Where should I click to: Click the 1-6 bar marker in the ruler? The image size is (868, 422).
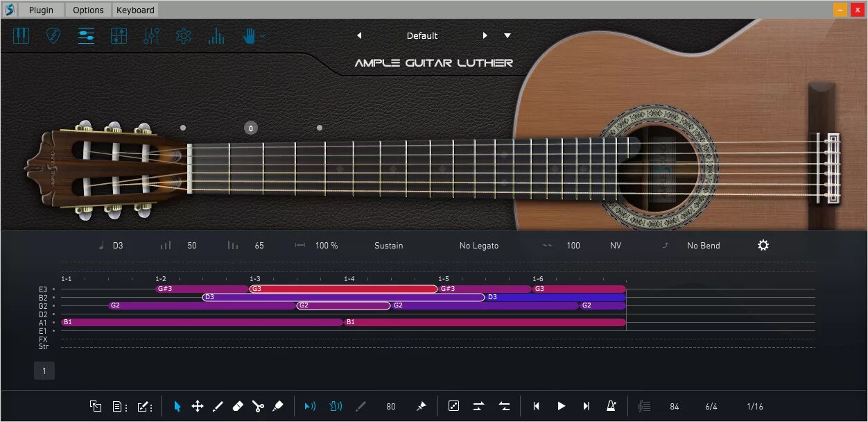coord(538,279)
